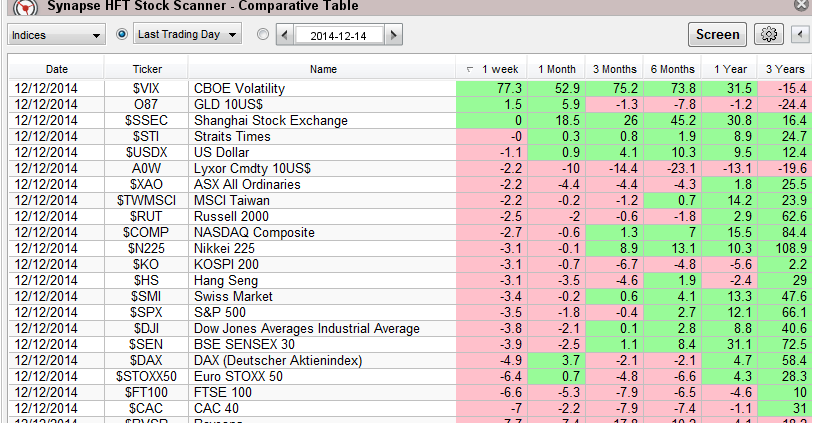Open the settings gear icon
Viewport: 813px width, 423px height.
coord(768,34)
